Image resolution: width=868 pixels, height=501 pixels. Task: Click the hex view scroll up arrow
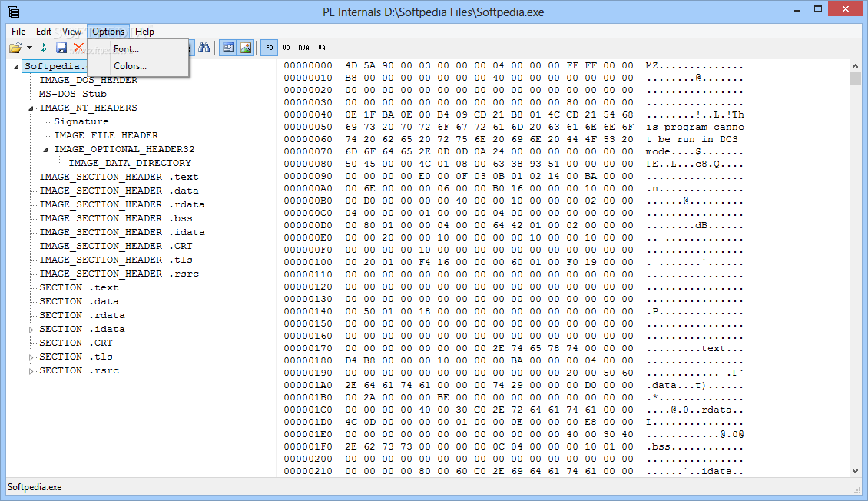click(x=856, y=65)
